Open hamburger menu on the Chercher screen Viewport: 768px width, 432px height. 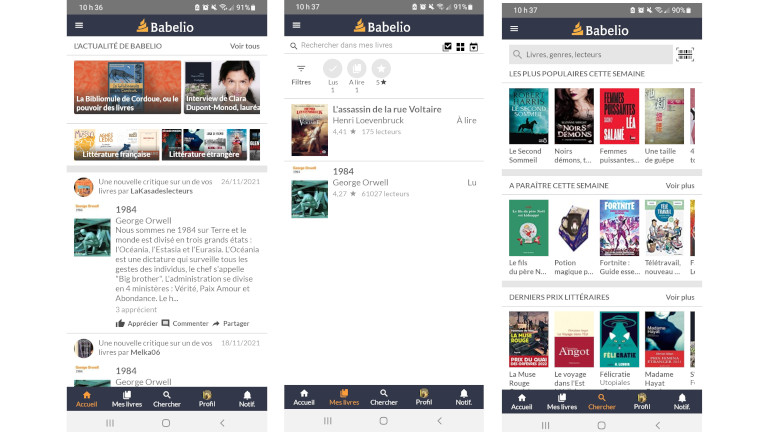pos(514,28)
